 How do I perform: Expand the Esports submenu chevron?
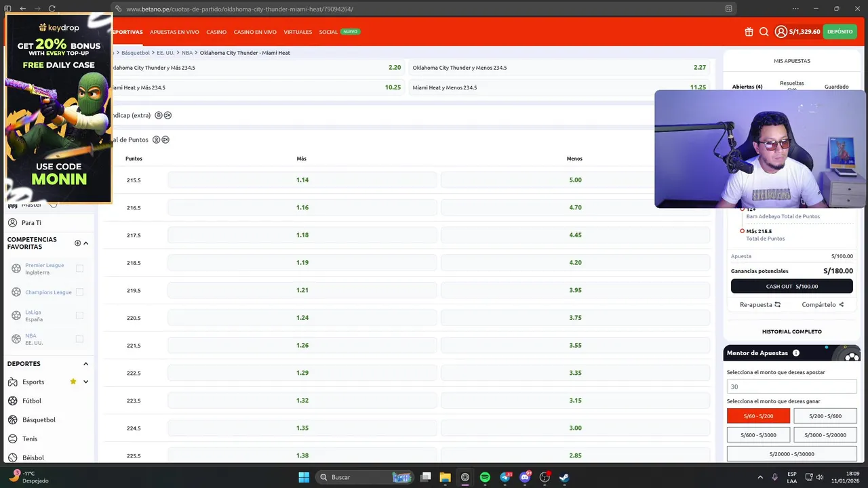coord(85,382)
